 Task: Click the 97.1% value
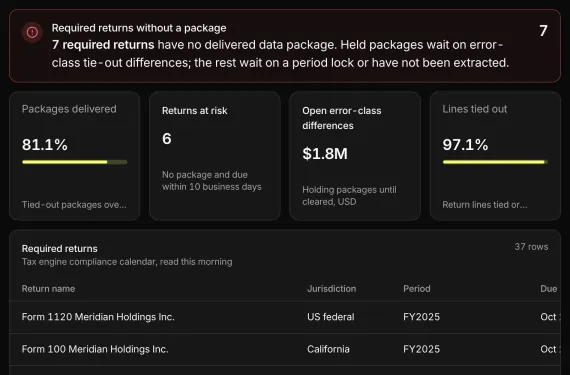[465, 145]
